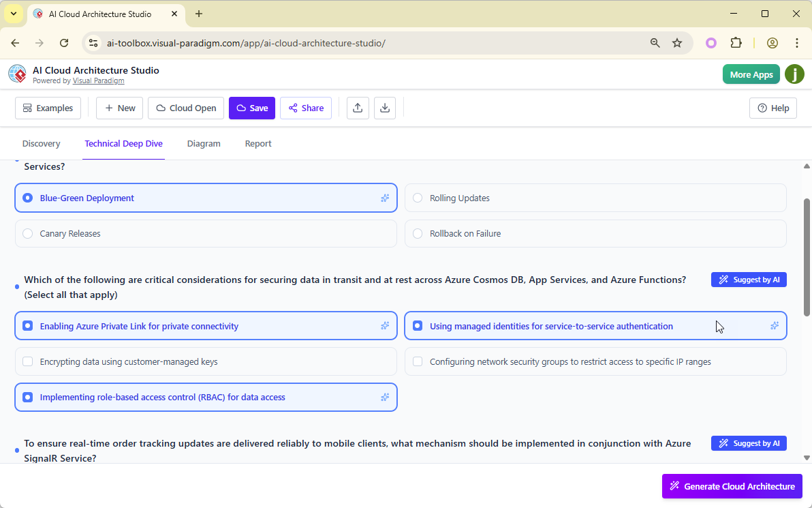Open the Report tab
The image size is (812, 508).
[x=258, y=143]
